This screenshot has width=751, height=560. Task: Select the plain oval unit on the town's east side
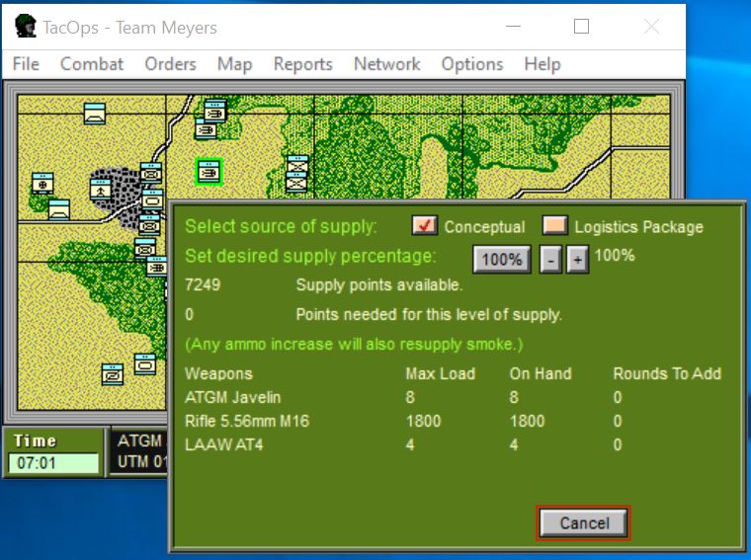tap(153, 200)
